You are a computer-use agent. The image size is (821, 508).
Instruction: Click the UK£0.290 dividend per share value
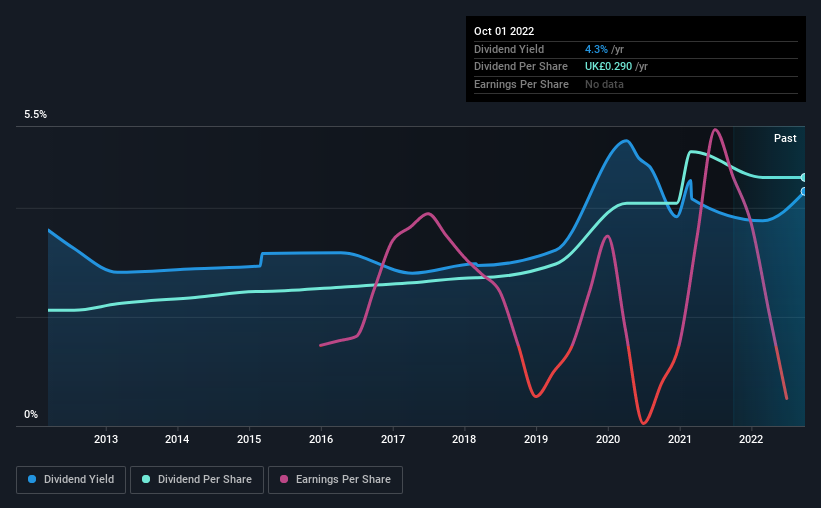(x=608, y=67)
